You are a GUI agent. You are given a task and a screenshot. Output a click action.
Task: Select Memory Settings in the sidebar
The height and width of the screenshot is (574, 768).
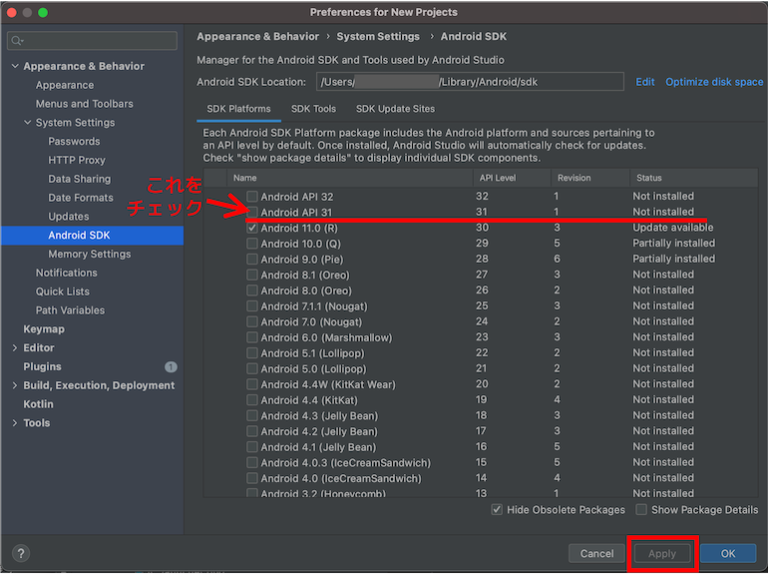[x=89, y=254]
